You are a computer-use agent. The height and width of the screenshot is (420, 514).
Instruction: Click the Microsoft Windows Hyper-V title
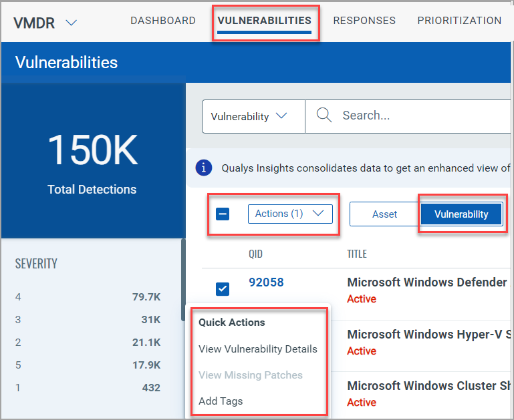tap(428, 335)
